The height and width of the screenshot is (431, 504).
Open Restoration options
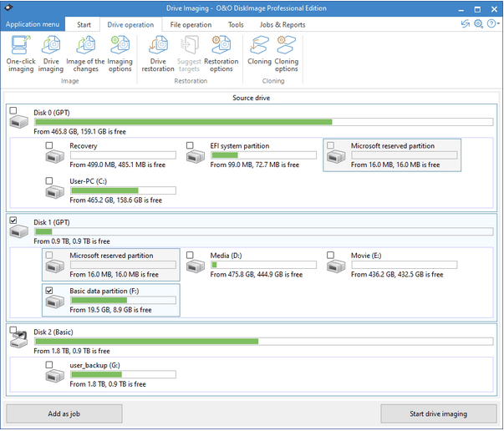point(221,54)
